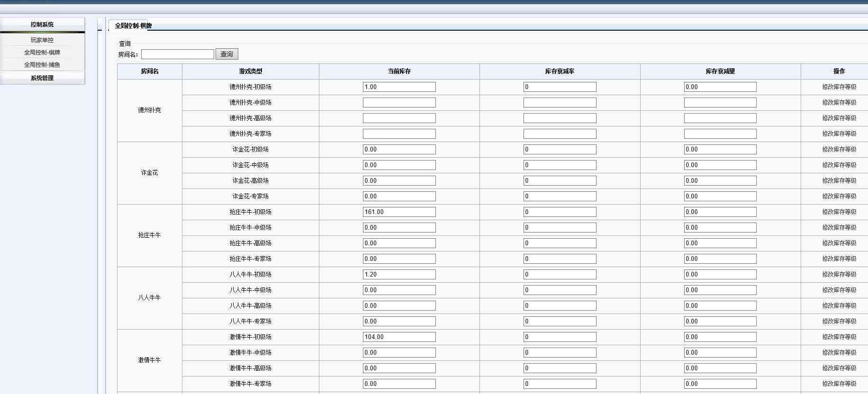The image size is (868, 394).
Task: Click 修改库存等级 for 诈金花-中级场
Action: point(839,165)
